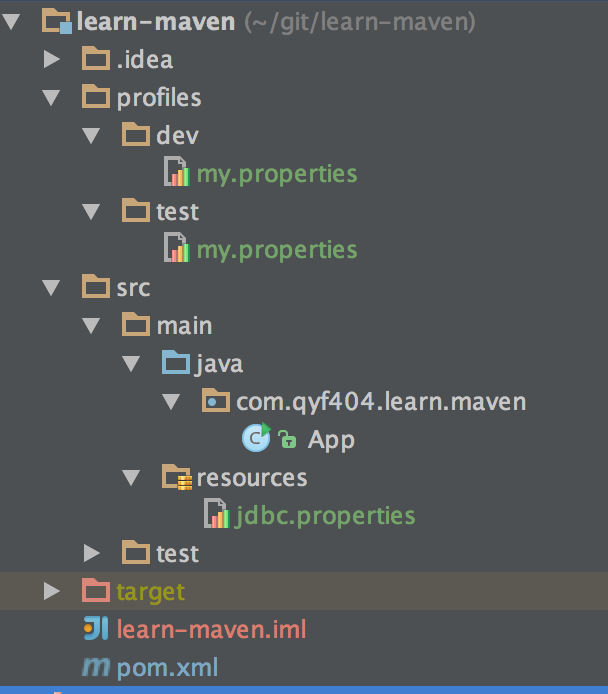Click the red excluded target folder icon

point(96,590)
